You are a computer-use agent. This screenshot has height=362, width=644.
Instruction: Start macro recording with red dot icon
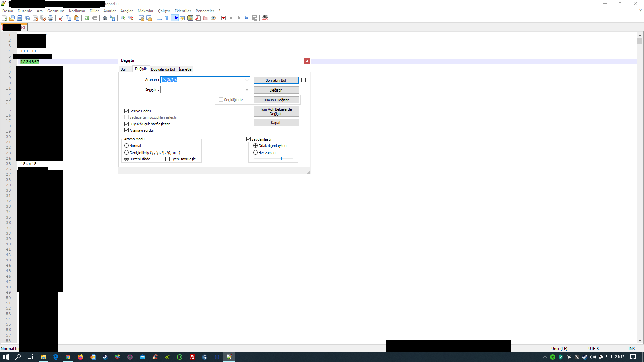pos(223,18)
